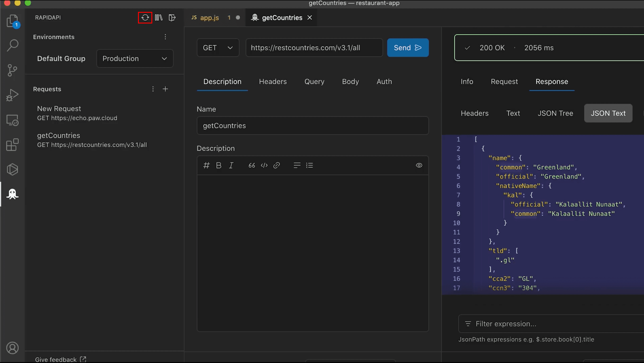Screen dimensions: 644x363
Task: Apply italic formatting in description editor
Action: point(231,165)
